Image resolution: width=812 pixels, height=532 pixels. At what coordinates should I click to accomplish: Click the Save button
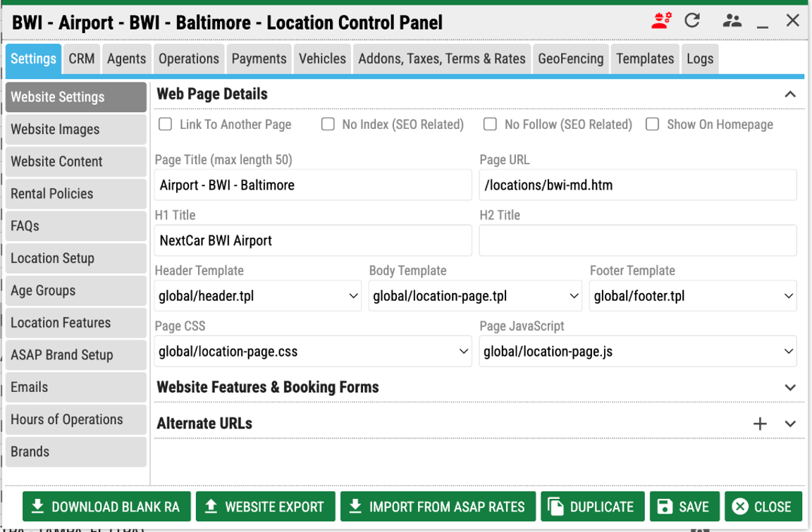pos(684,507)
